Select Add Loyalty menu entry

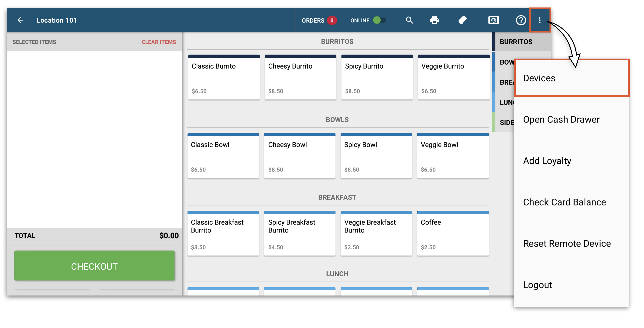[547, 161]
